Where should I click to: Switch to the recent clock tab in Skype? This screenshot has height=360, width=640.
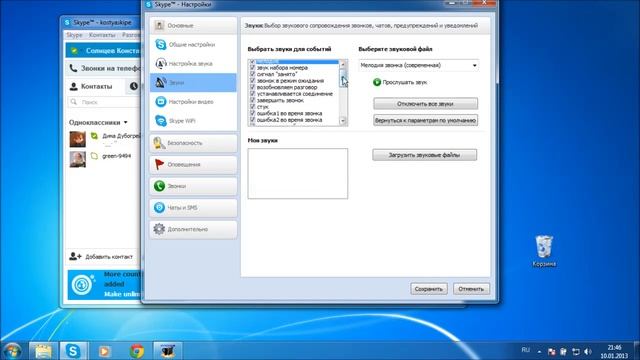click(x=134, y=87)
